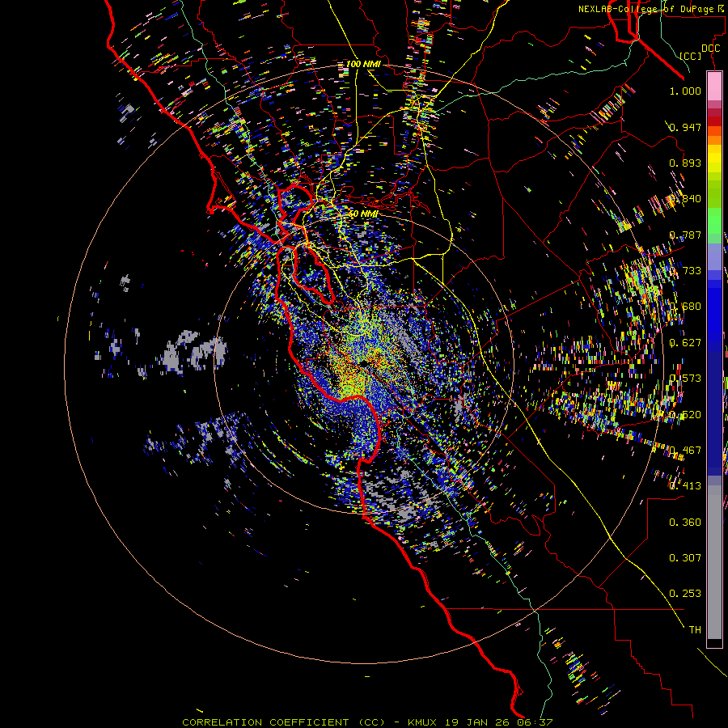
Task: Click the 06:37 timestamp in the caption
Action: pyautogui.click(x=535, y=722)
